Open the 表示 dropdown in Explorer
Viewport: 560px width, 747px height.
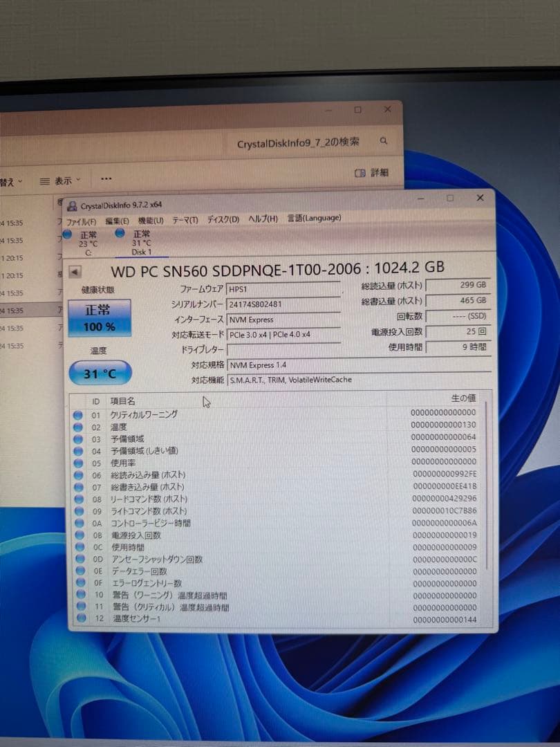coord(60,181)
